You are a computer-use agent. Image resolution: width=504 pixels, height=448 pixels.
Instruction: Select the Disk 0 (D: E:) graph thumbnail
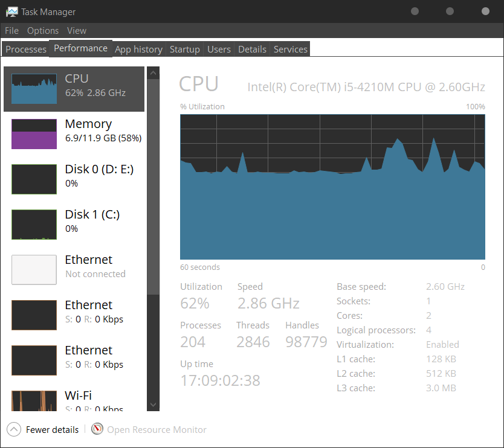pos(34,179)
